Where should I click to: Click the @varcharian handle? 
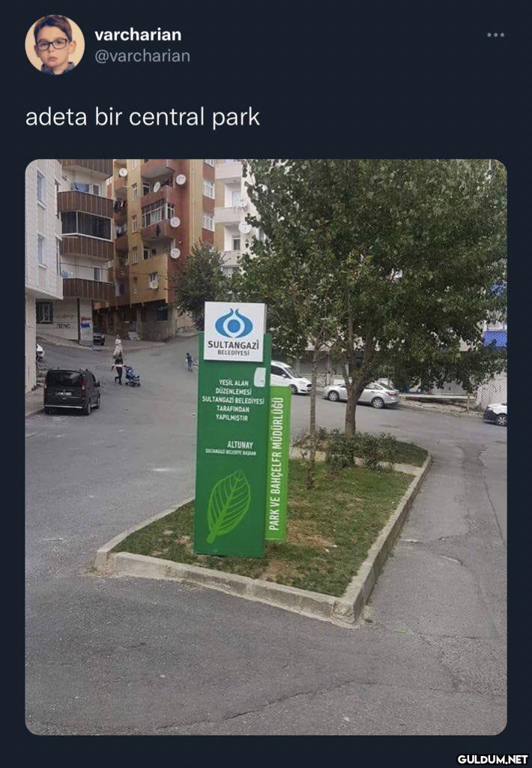coord(142,55)
